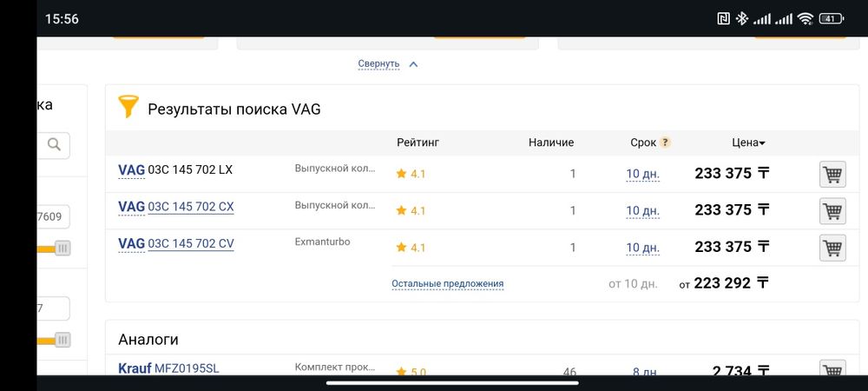
Task: Tap the NFC status icon
Action: coord(723,19)
